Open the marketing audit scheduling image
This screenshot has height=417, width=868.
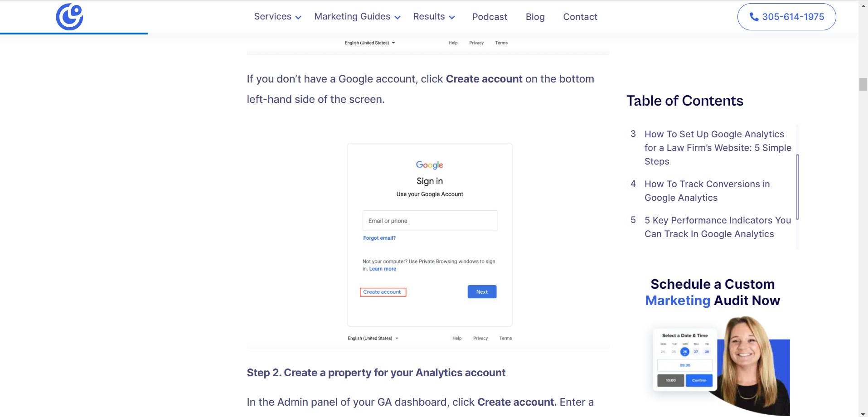(x=721, y=366)
